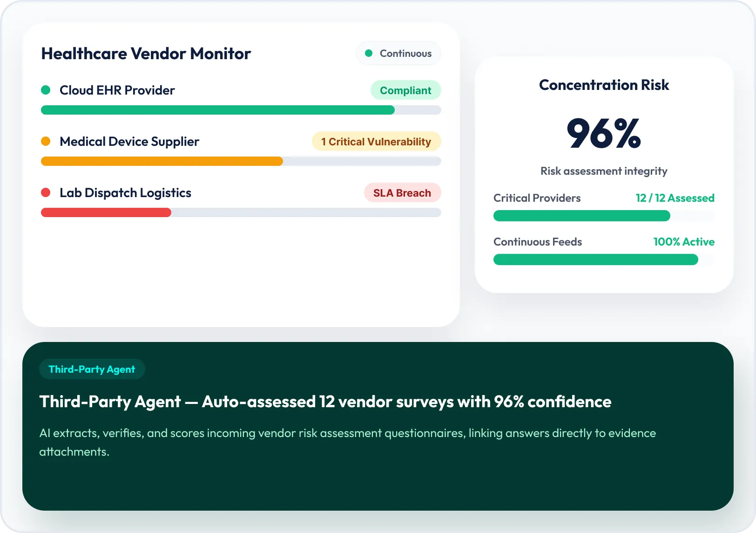
Task: Click the green dot in Continuous badge
Action: 369,53
